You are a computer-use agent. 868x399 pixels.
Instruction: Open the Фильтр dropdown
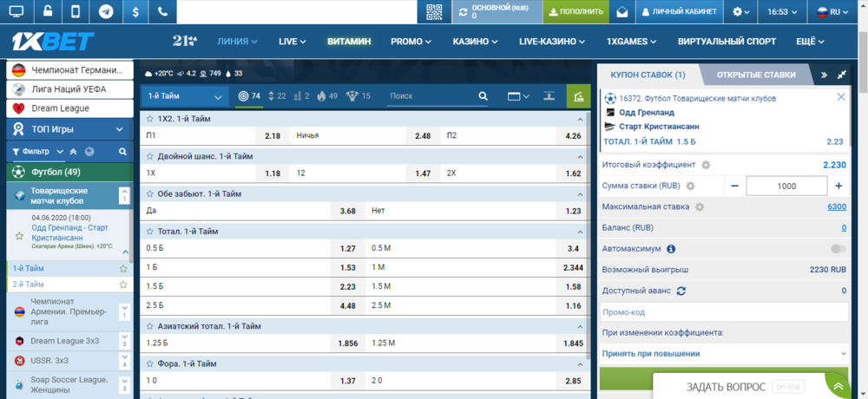38,151
